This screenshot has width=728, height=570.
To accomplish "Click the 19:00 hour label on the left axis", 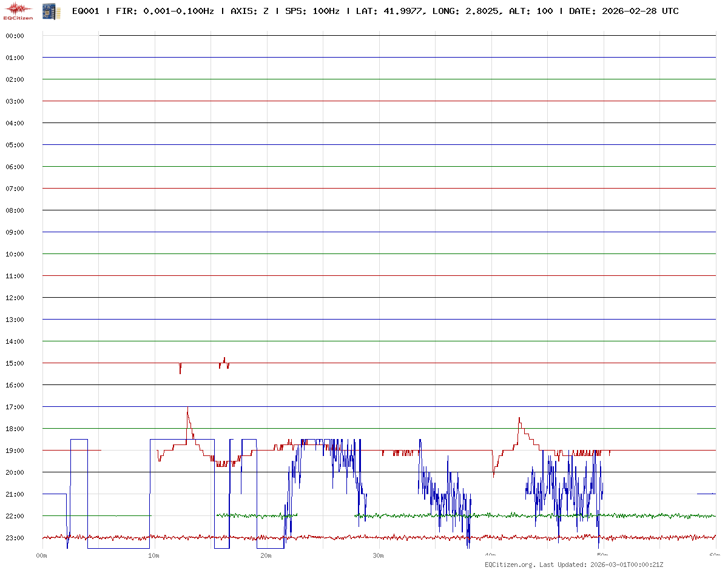I will pyautogui.click(x=15, y=451).
